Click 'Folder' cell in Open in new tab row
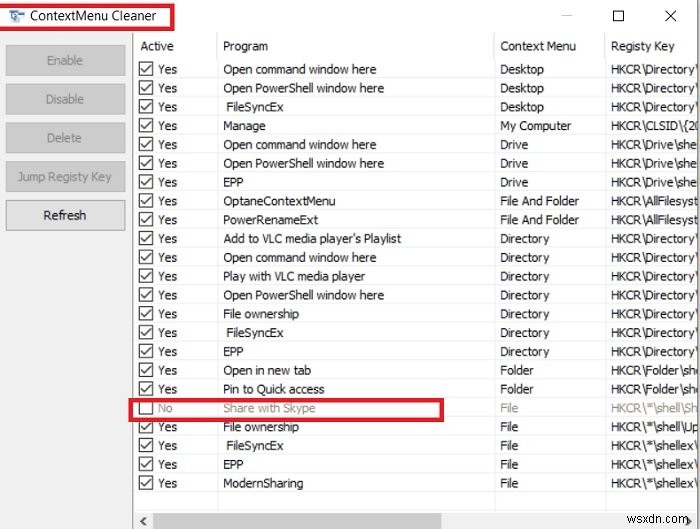Screen dimensions: 700x529 pyautogui.click(x=517, y=371)
